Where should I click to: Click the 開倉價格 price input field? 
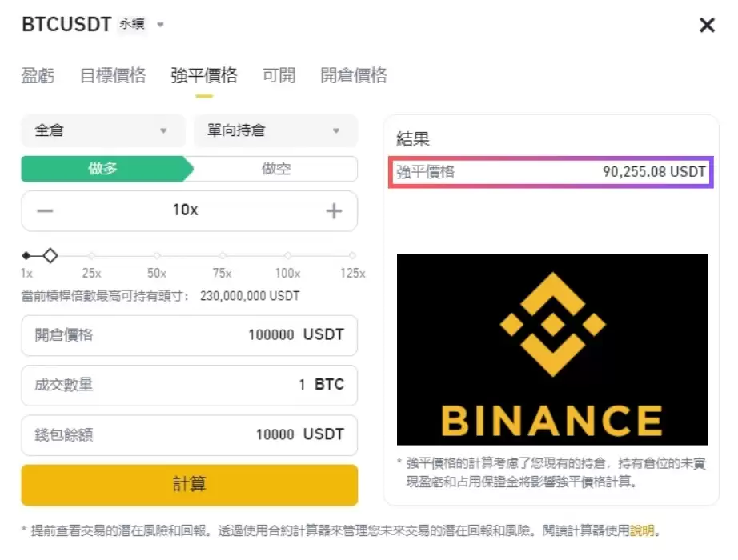coord(189,336)
